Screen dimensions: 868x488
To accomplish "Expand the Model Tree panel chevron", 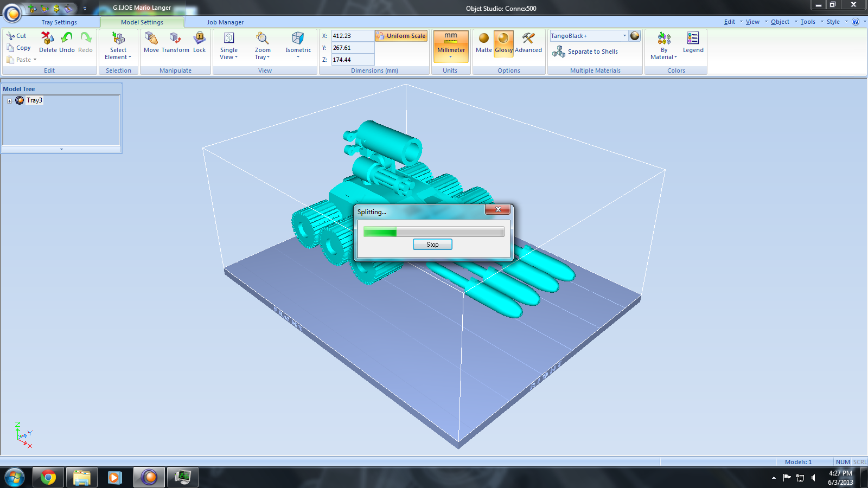I will [61, 149].
